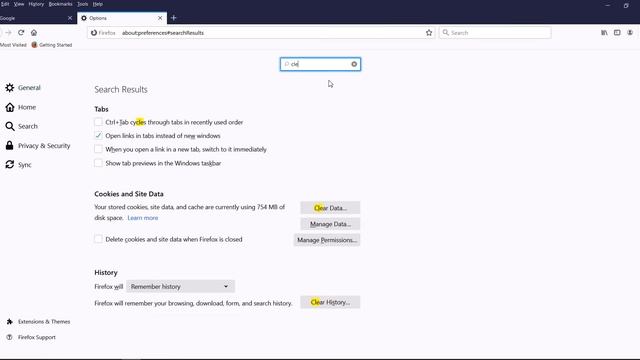
Task: Click the Cookies and Site Data heading
Action: point(129,194)
